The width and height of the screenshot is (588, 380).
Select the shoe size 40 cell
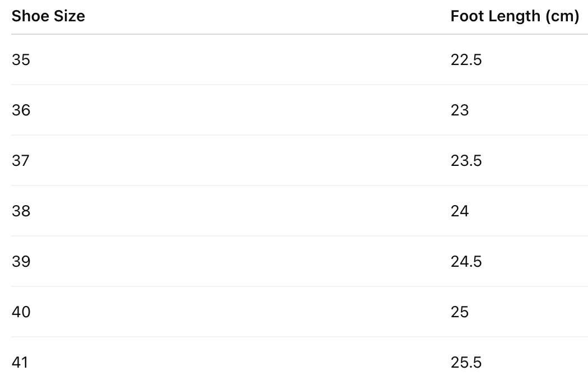21,312
